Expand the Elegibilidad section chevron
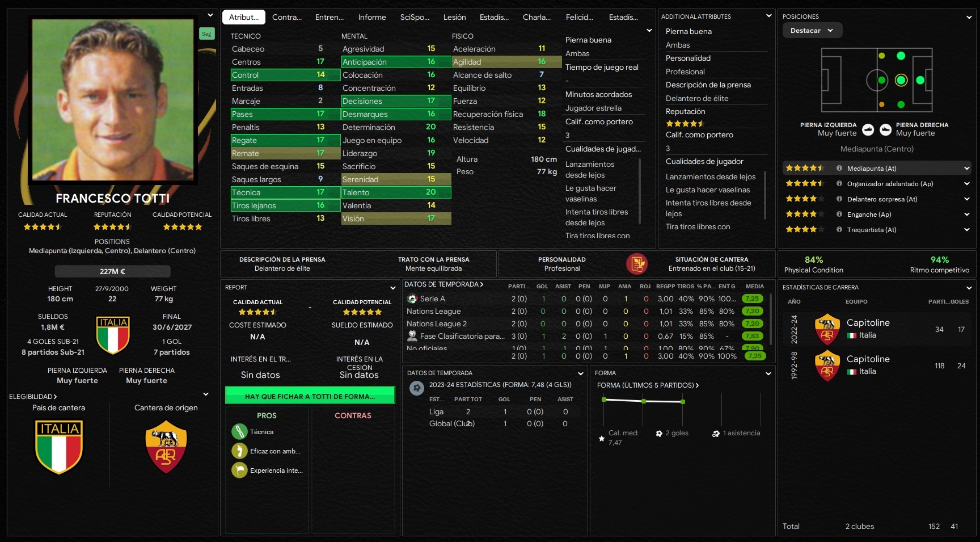The image size is (980, 542). coord(206,394)
